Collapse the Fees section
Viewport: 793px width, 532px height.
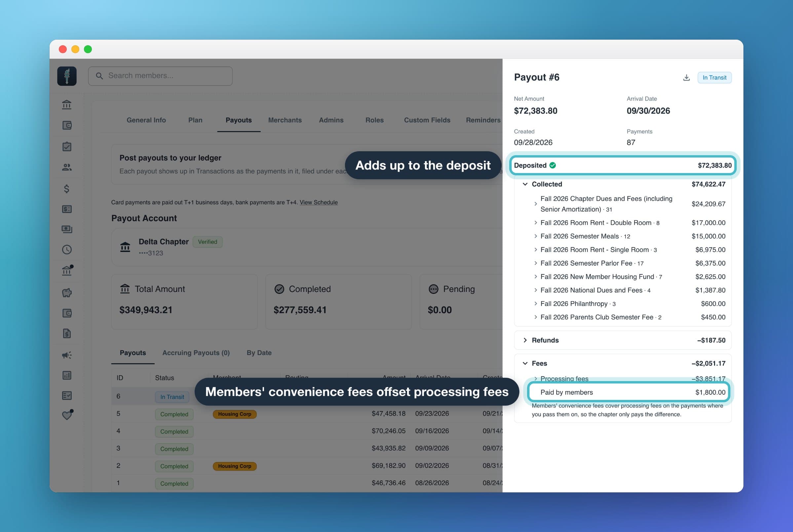525,363
